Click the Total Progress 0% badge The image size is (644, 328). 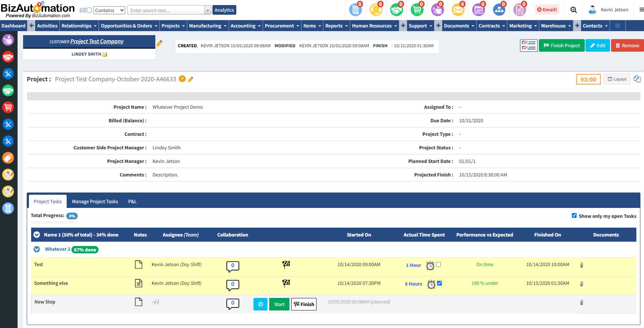[72, 216]
